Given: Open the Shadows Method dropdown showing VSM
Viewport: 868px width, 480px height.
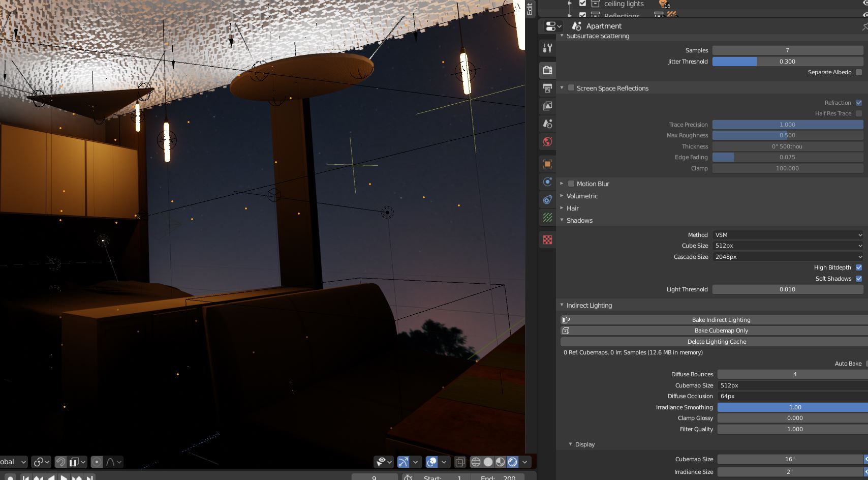Looking at the screenshot, I should (x=788, y=234).
